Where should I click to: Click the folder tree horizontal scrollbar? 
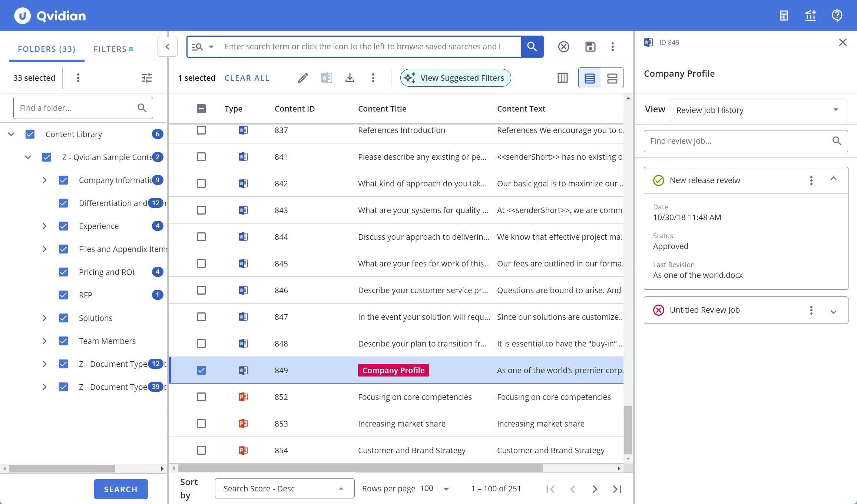[62, 468]
